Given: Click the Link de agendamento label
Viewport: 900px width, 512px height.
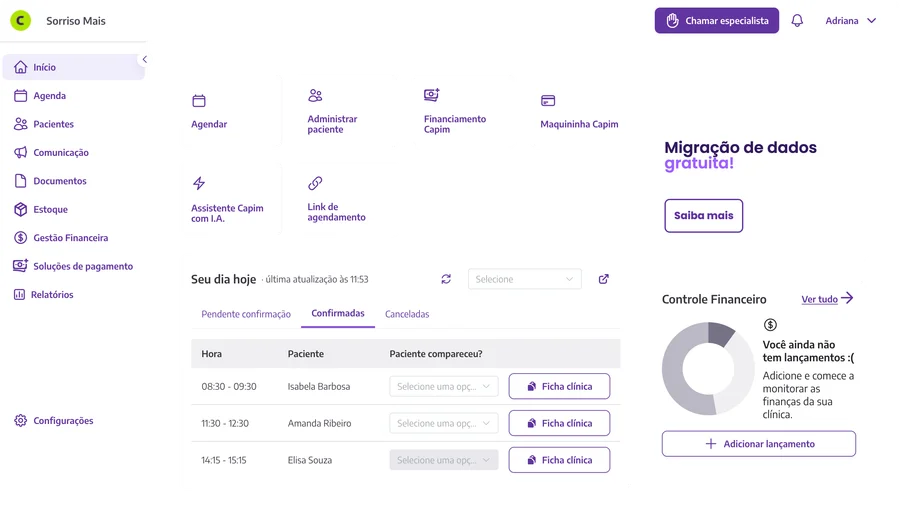Looking at the screenshot, I should tap(336, 212).
